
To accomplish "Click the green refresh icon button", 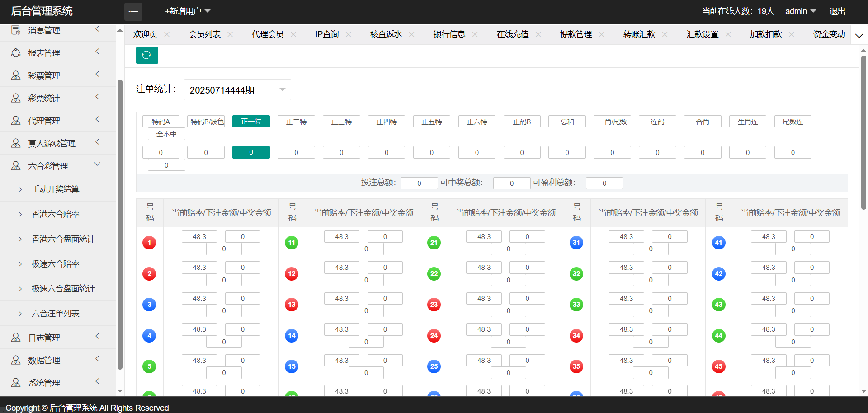I will tap(147, 55).
